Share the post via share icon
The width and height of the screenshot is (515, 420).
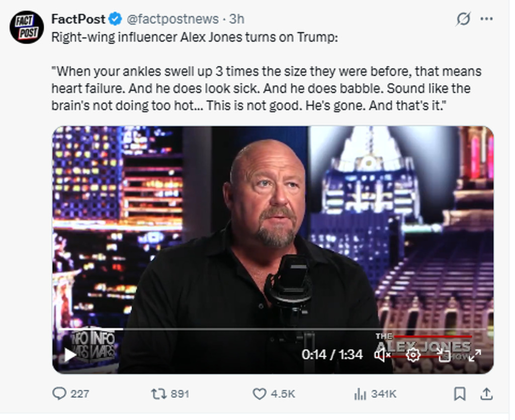[486, 394]
